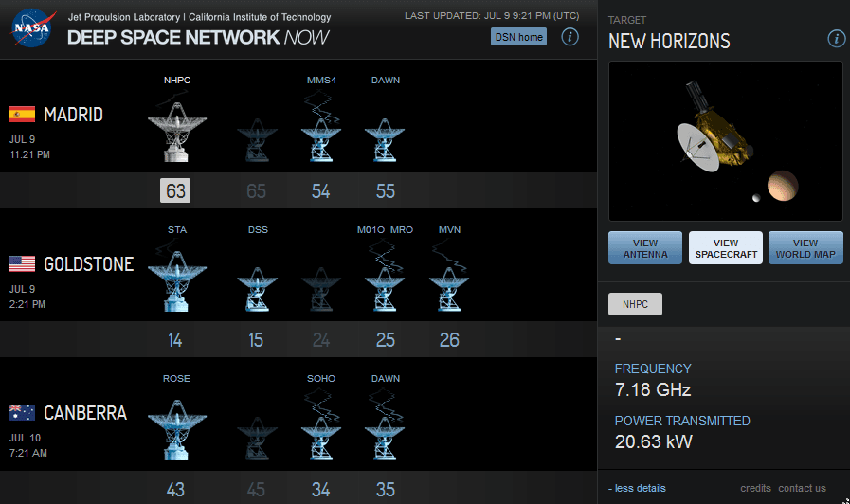The image size is (850, 504).
Task: Open the contact us link
Action: 803,488
